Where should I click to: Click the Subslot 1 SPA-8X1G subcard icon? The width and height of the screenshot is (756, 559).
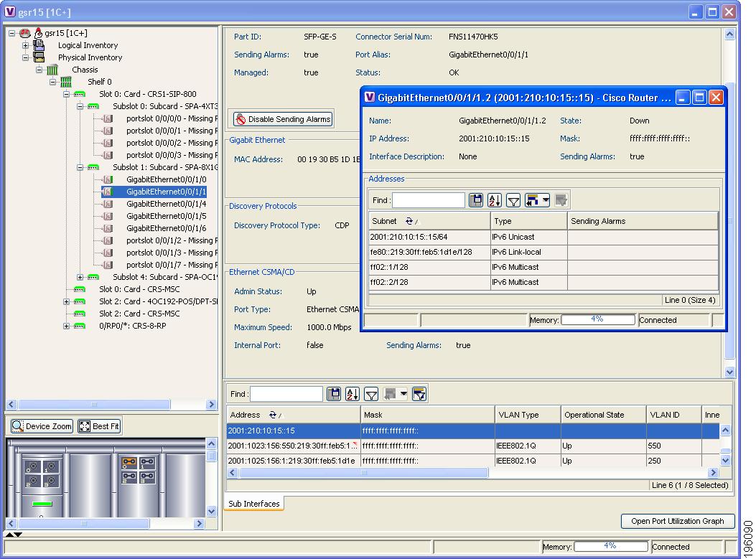[93, 167]
